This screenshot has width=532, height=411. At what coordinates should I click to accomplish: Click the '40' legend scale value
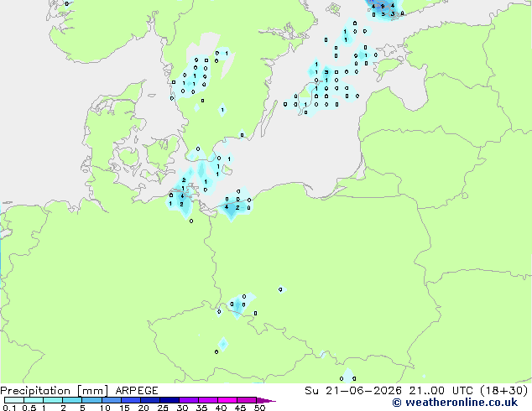pos(221,408)
